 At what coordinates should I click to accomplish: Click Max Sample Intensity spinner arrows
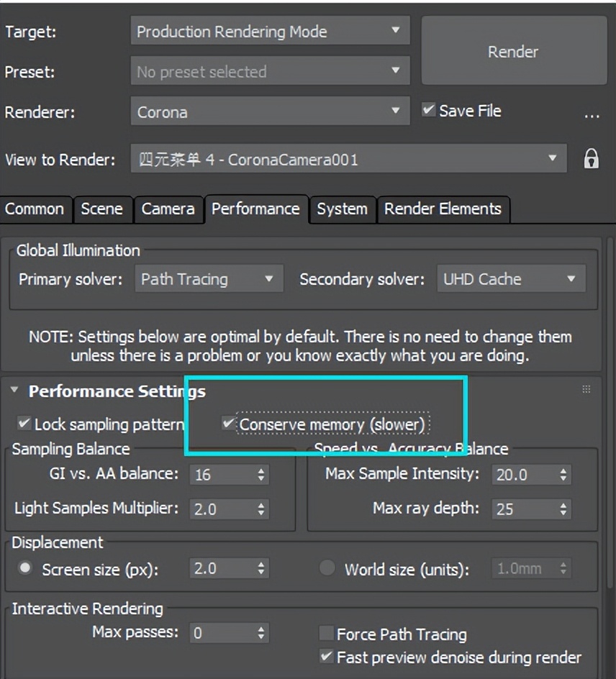(563, 475)
